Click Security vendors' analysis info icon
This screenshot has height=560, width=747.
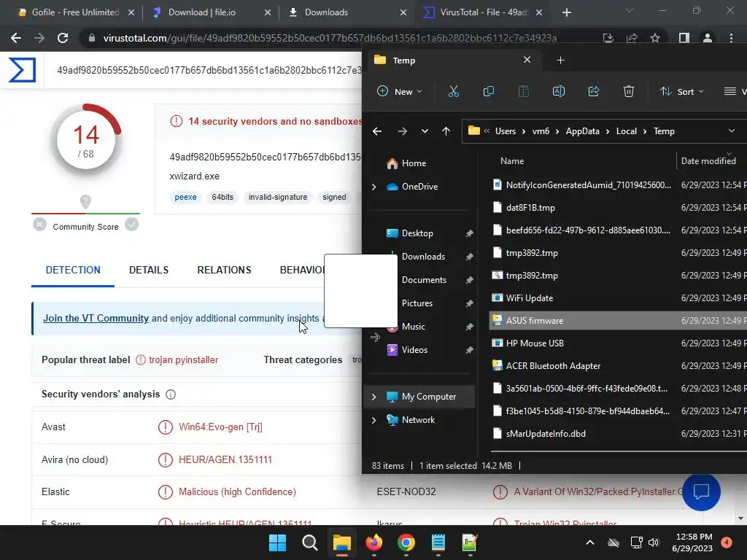point(171,394)
